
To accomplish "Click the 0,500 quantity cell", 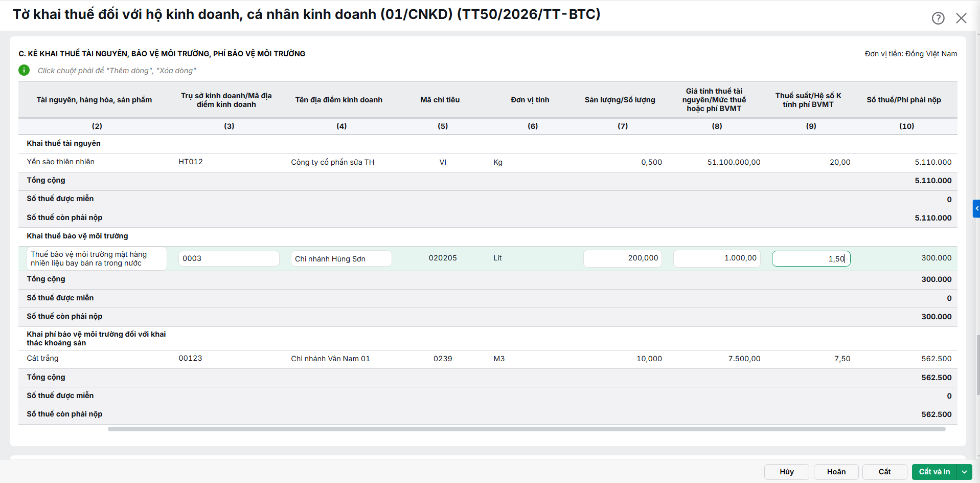I will [651, 162].
